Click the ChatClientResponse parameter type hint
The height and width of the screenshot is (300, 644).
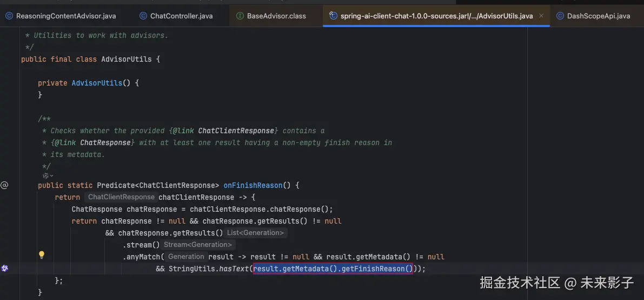click(x=122, y=197)
